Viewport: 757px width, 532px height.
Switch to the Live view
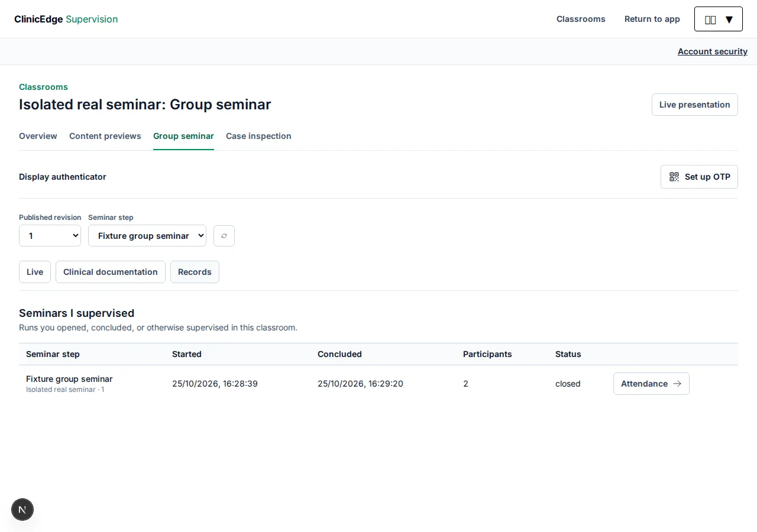point(35,272)
